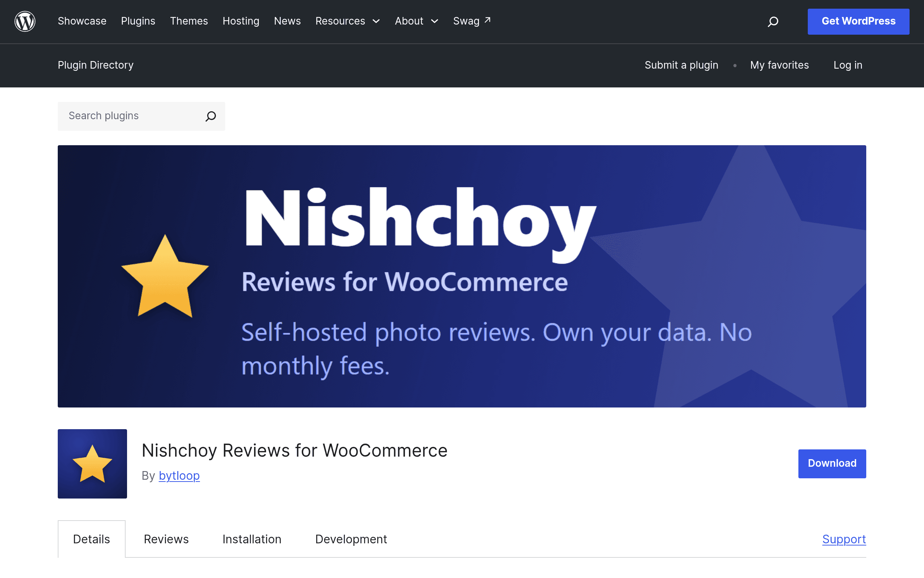Open My favorites
The height and width of the screenshot is (578, 924).
[x=779, y=65]
